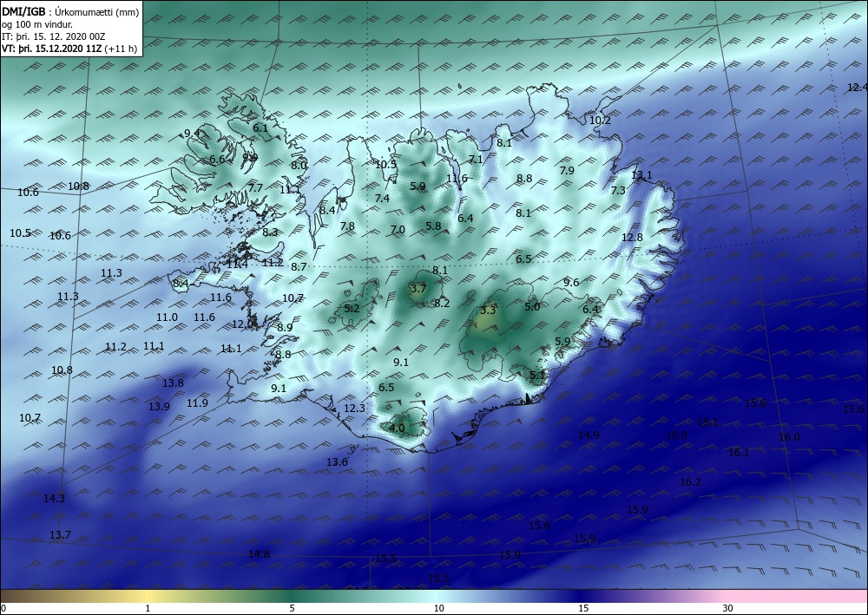Click the 7.8 value label
This screenshot has width=868, height=615.
coord(347,226)
